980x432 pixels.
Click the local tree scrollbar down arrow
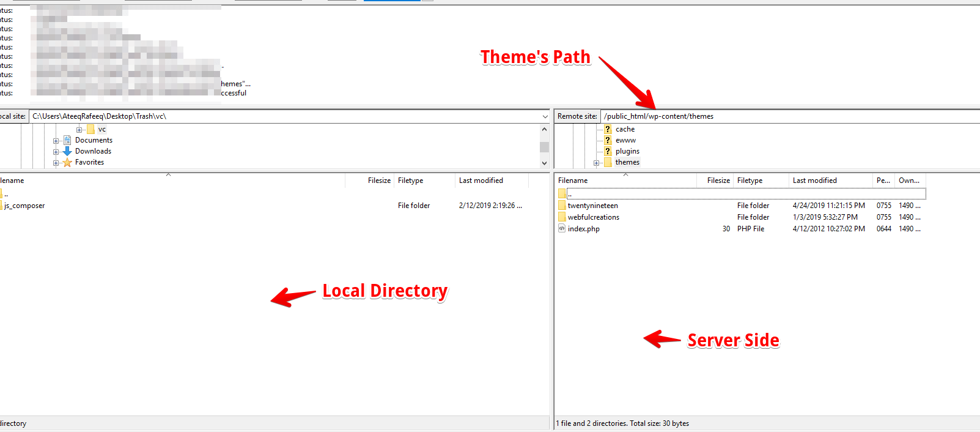click(544, 163)
